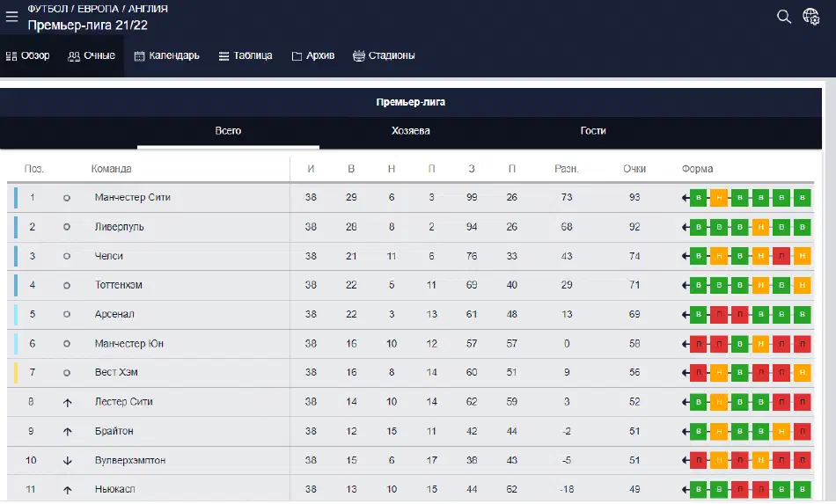The height and width of the screenshot is (504, 836).
Task: Open team Манчестер Юн
Action: coord(129,344)
